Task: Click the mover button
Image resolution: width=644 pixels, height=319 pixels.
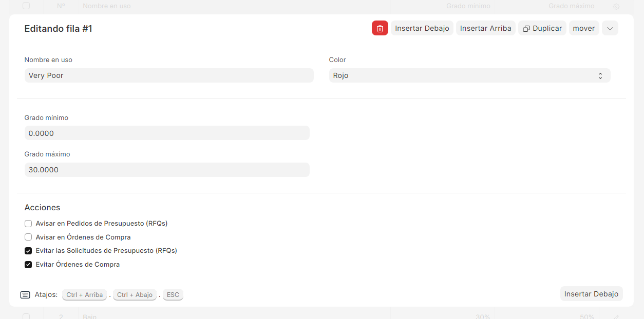Action: 583,28
